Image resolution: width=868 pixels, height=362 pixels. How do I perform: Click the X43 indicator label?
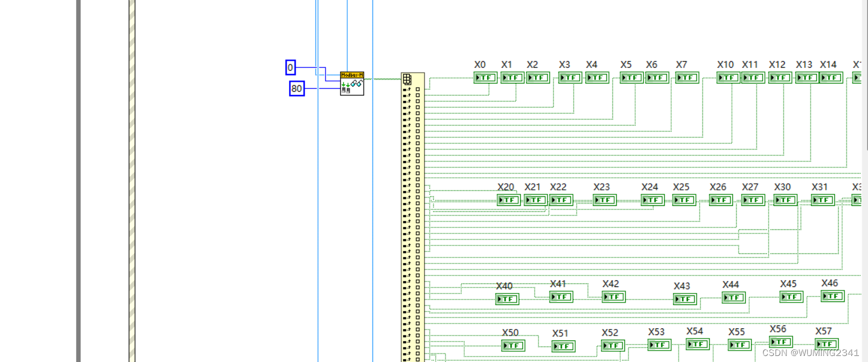[681, 286]
